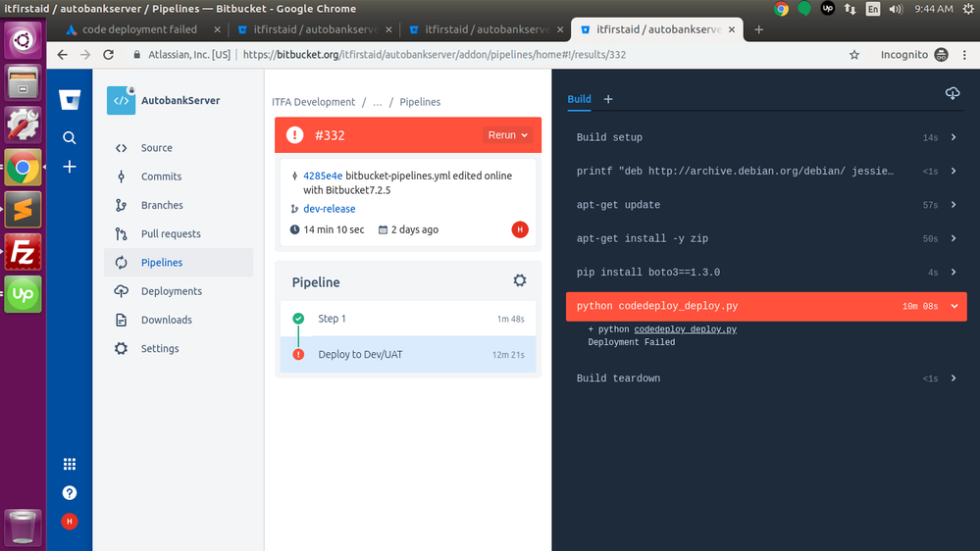Click the browser address bar URL

coord(435,55)
